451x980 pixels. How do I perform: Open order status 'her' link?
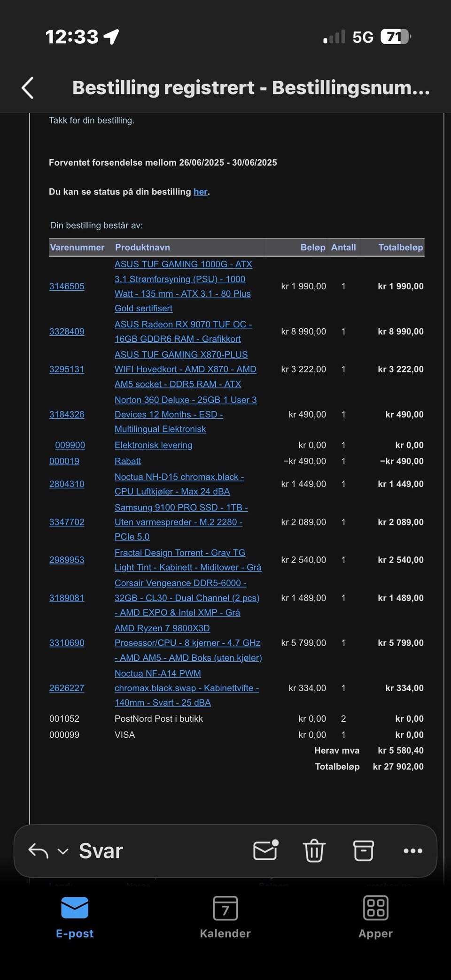click(x=201, y=192)
